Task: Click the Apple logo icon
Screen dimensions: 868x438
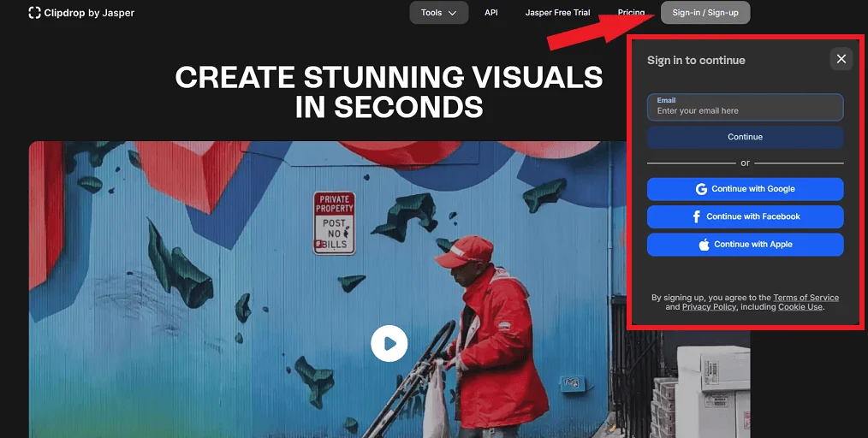Action: click(x=704, y=245)
